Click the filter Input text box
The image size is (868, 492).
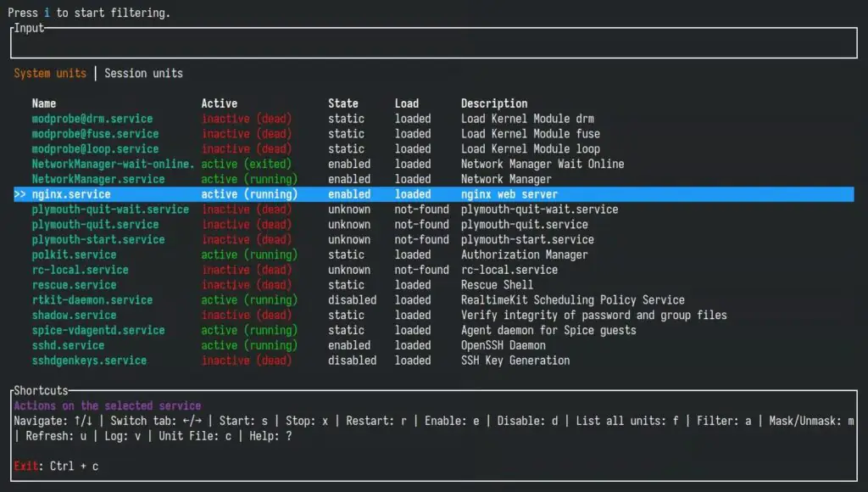434,42
